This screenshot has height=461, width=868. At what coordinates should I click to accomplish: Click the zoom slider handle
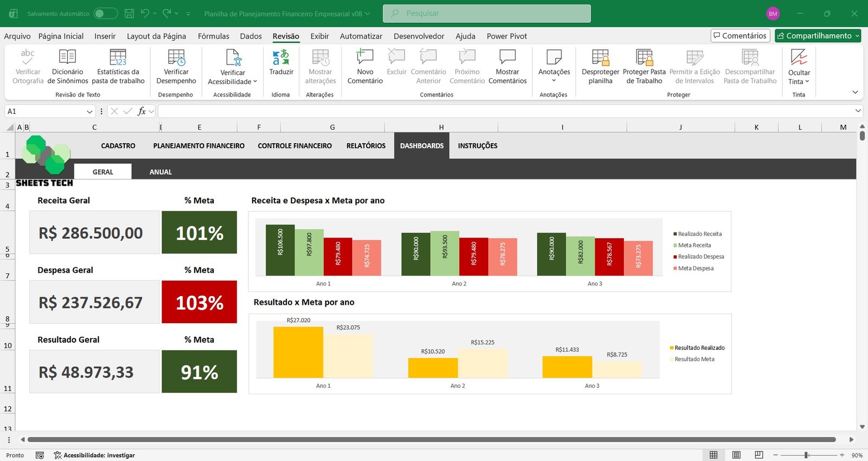tap(807, 455)
